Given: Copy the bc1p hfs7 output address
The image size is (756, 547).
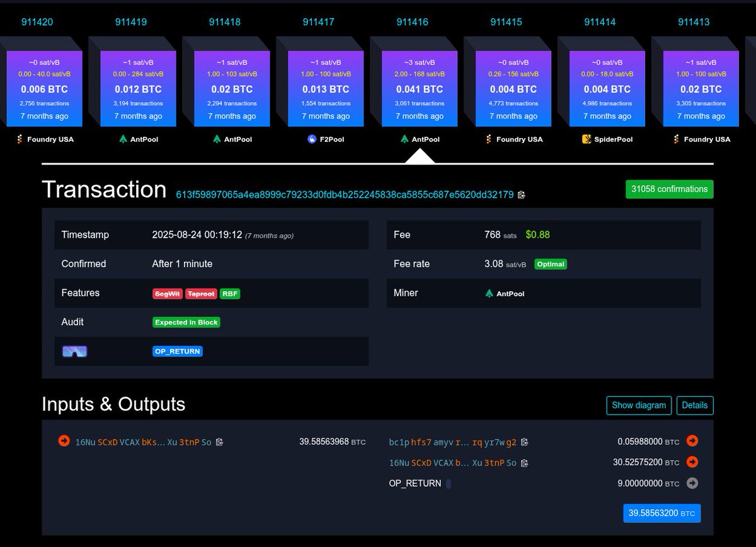Looking at the screenshot, I should 524,442.
